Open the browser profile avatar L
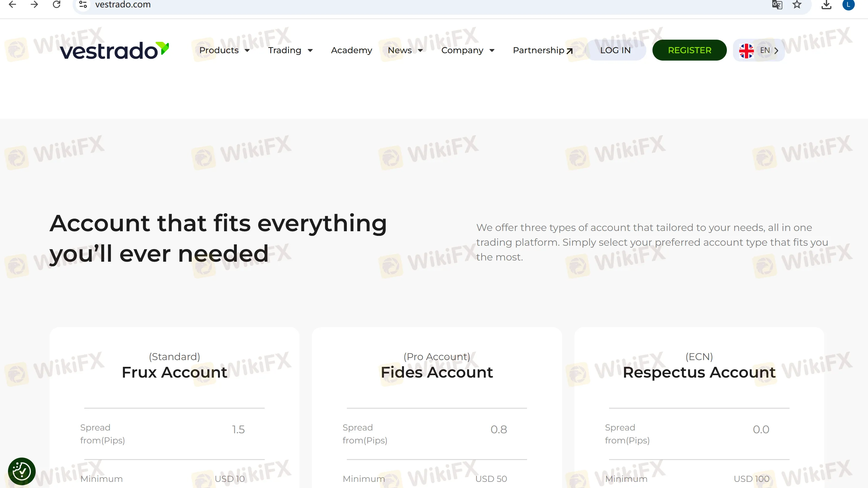This screenshot has height=488, width=868. [848, 4]
